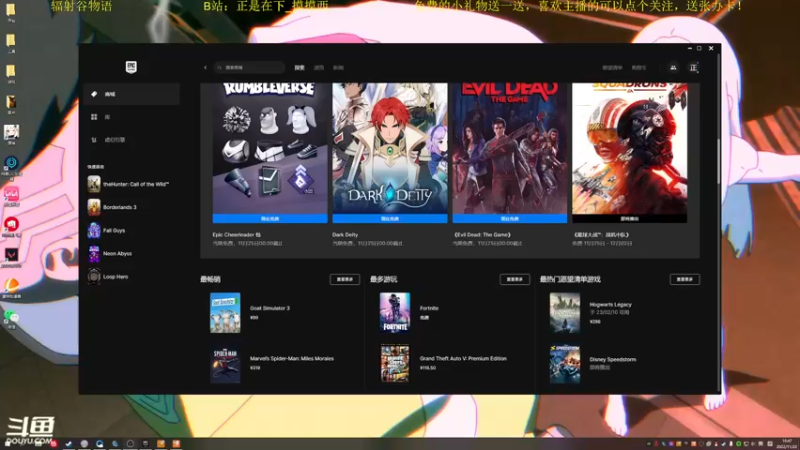Viewport: 800px width, 450px height.
Task: Click the Store tag icon in sidebar
Action: tap(94, 94)
